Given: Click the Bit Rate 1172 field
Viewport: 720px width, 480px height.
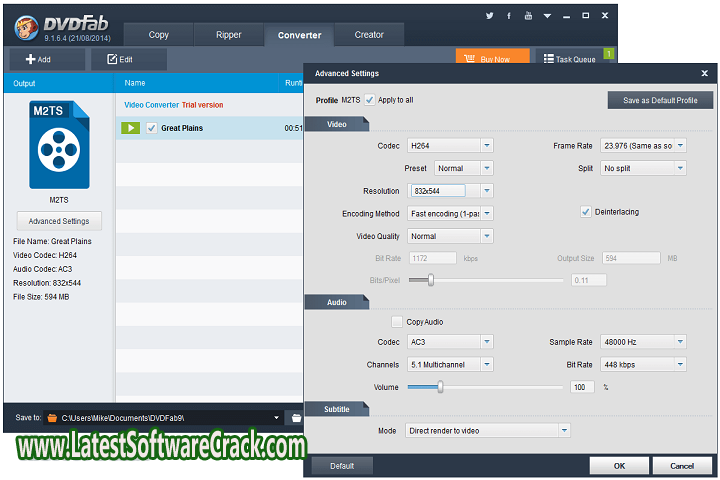Looking at the screenshot, I should tap(433, 258).
